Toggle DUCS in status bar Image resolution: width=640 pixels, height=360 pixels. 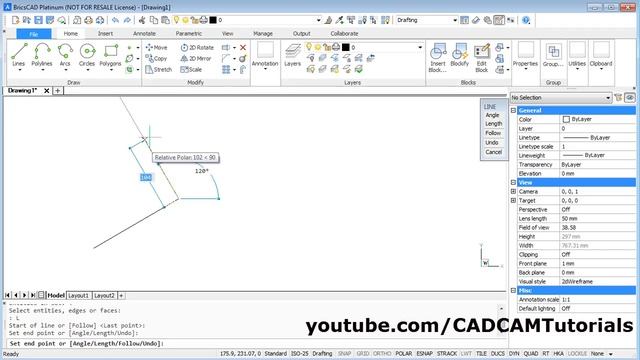coord(498,353)
